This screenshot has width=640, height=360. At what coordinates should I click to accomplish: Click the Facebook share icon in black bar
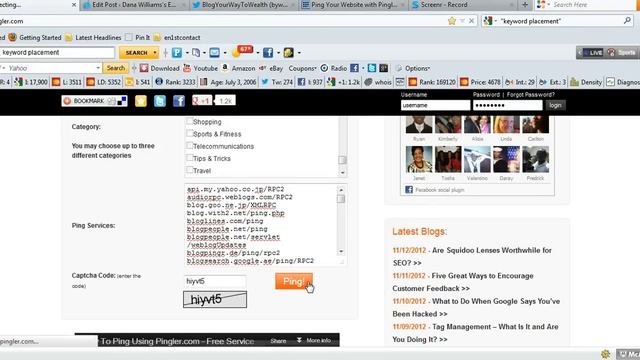179,101
